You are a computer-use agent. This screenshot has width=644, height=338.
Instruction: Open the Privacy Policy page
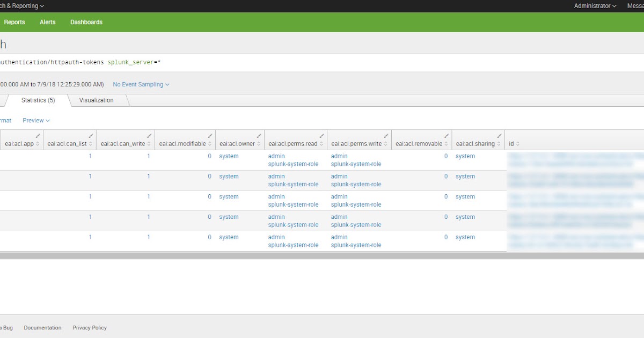(89, 327)
